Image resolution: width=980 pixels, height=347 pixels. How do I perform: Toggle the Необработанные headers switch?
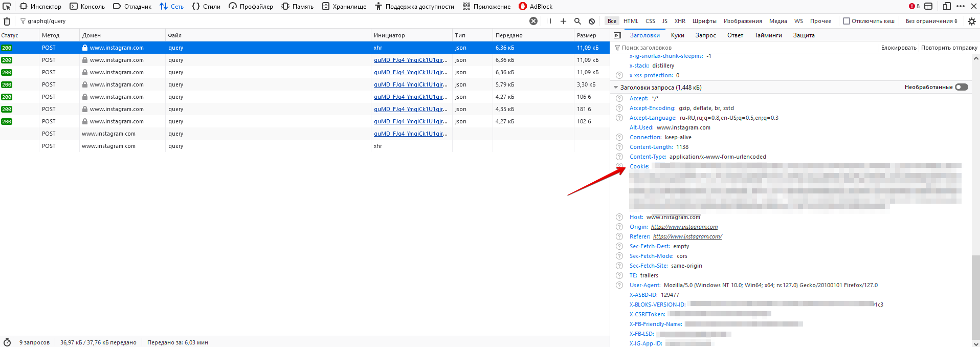coord(962,87)
